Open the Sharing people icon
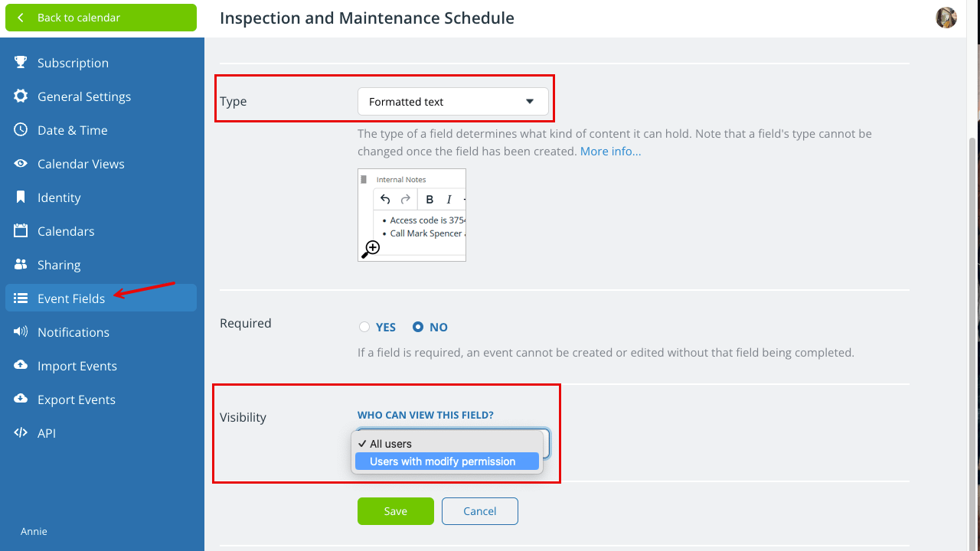The height and width of the screenshot is (551, 980). [21, 265]
